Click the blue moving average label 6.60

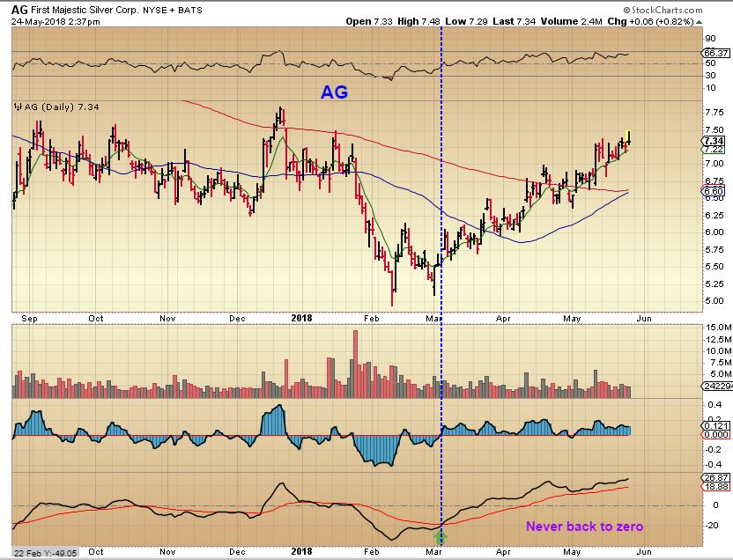pos(714,191)
